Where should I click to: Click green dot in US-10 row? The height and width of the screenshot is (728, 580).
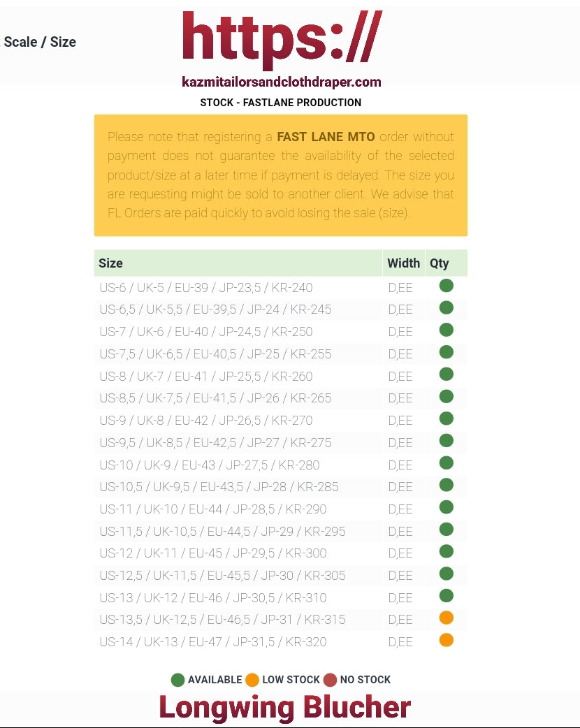(446, 463)
